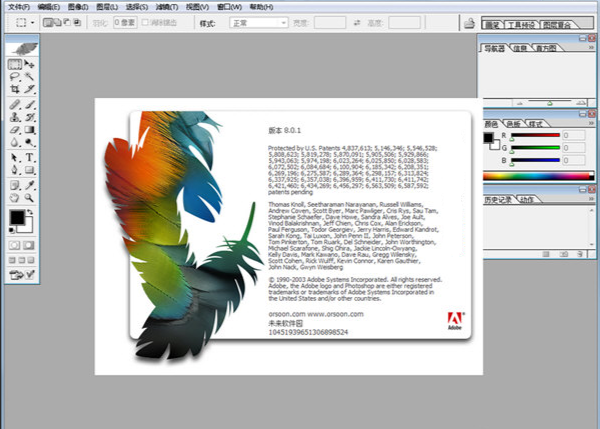Open the 工具预设 tab in palette well
The height and width of the screenshot is (429, 600).
521,25
